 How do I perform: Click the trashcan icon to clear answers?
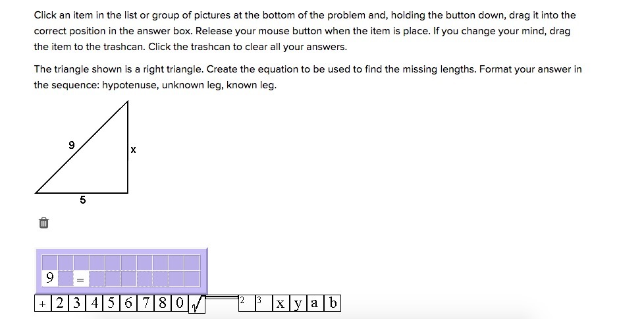pos(43,223)
